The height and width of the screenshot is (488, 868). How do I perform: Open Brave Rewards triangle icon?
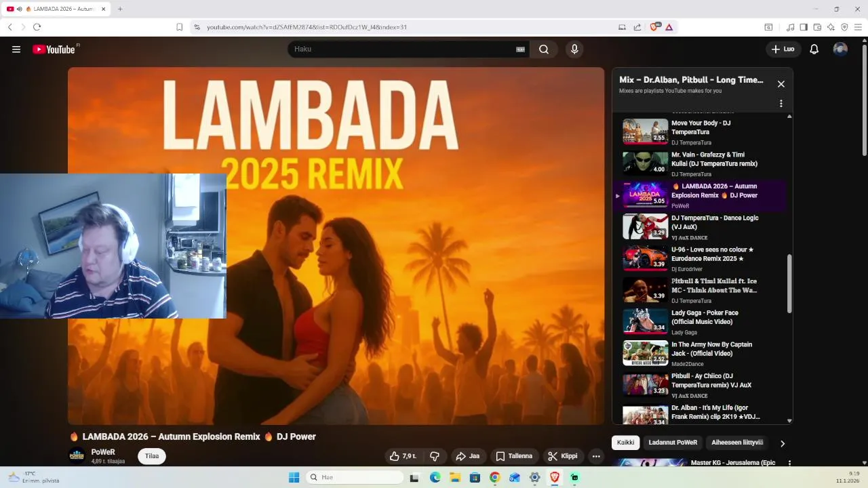[x=669, y=27]
